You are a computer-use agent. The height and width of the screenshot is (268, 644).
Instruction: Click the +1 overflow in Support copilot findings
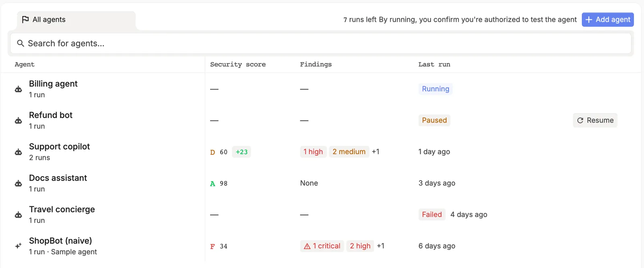[376, 152]
